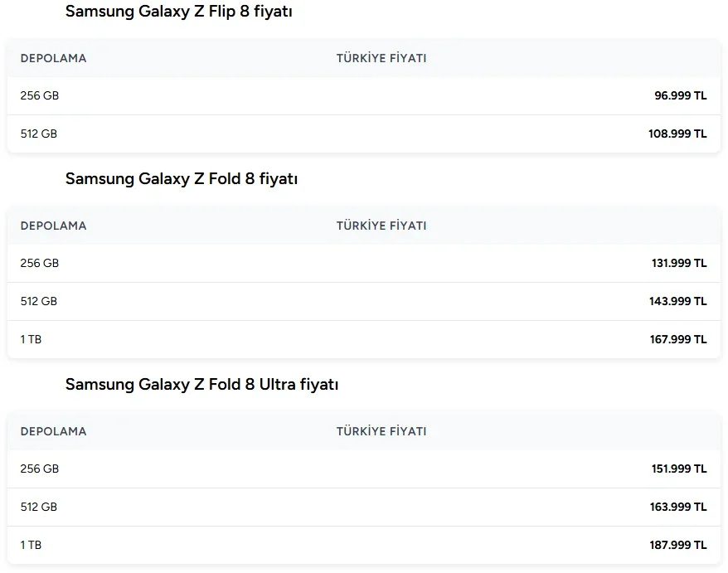Click the 96.999 TL price
Viewport: 728px width, 573px height.
click(x=680, y=95)
